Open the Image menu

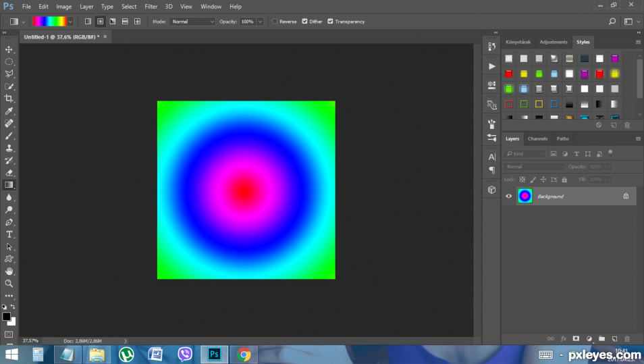pos(63,7)
